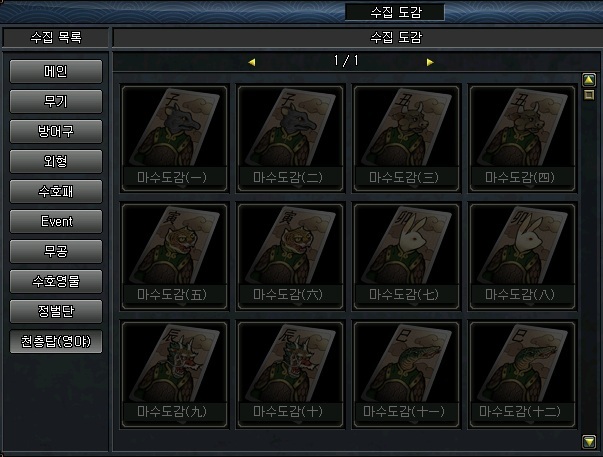
Task: Open the 수호영물 category
Action: point(56,281)
